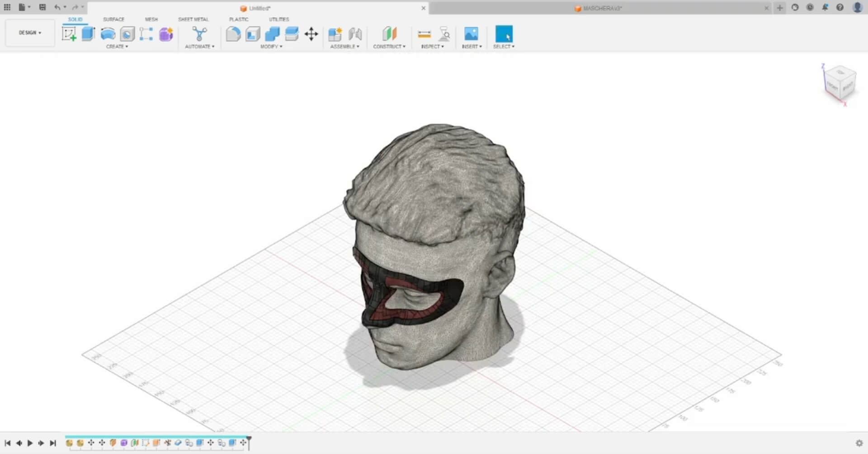Select the Hole tool
868x454 pixels.
click(x=127, y=34)
